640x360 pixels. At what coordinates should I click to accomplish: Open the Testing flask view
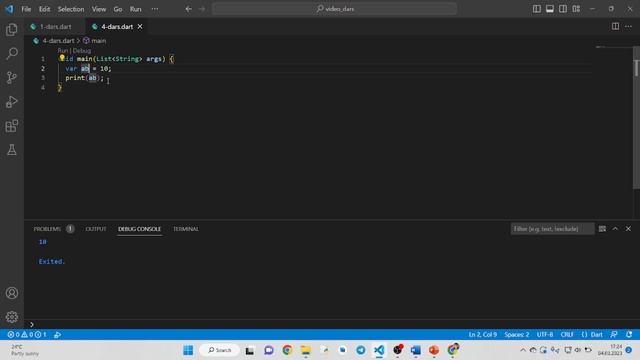(12, 150)
